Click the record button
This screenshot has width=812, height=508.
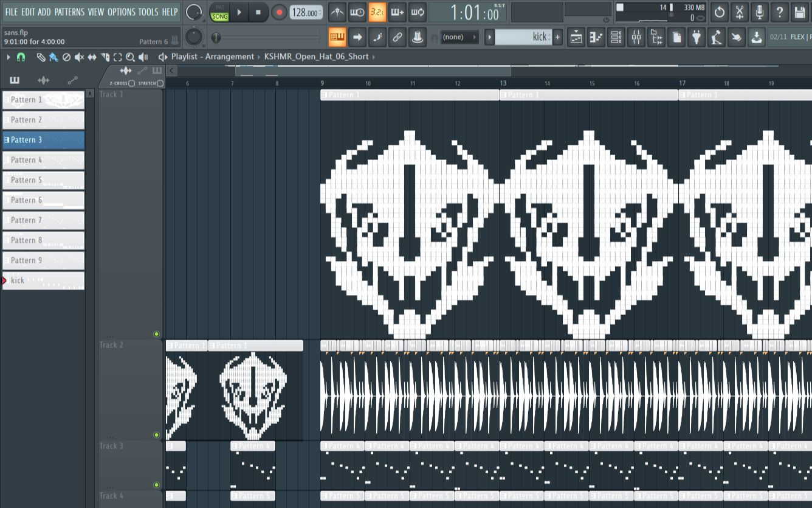coord(279,12)
